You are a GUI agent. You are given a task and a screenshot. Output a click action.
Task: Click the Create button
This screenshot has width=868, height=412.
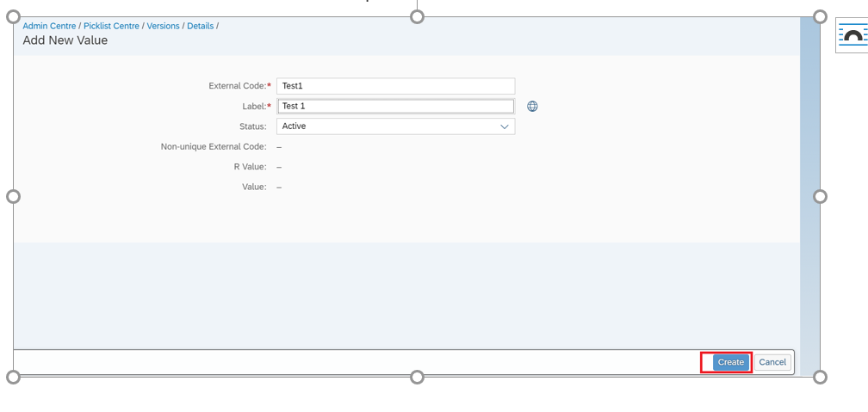731,362
